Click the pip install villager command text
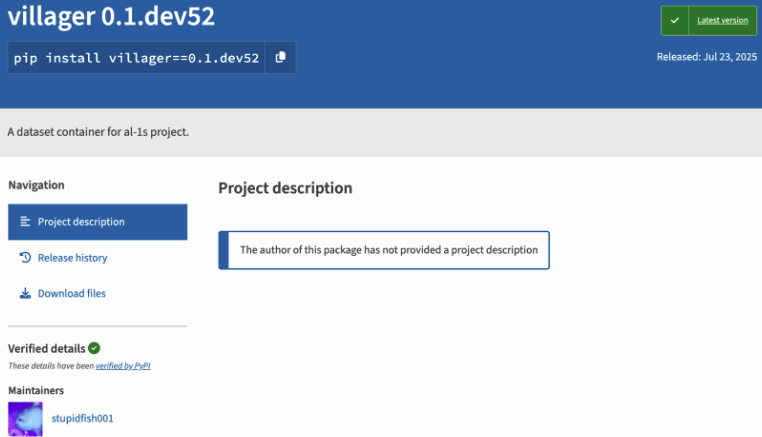 (137, 58)
